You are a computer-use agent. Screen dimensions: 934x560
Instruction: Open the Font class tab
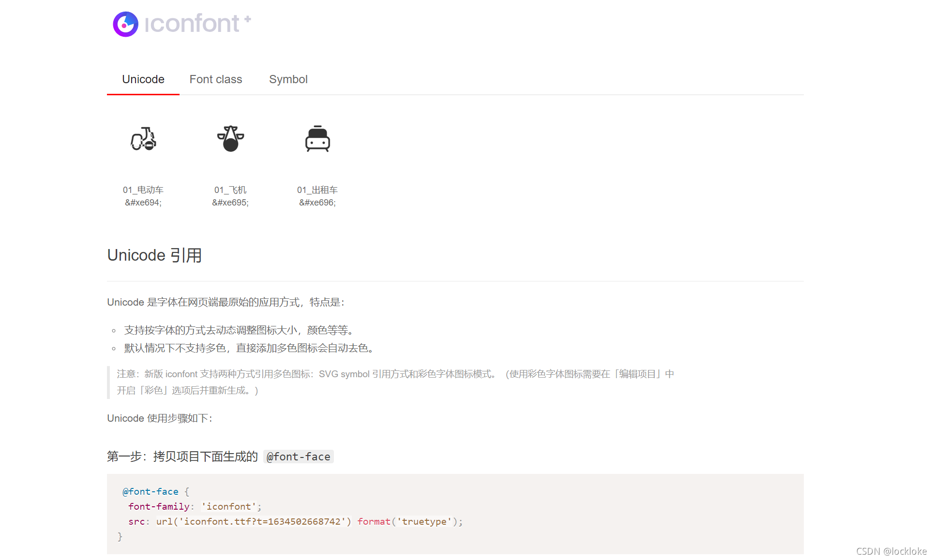216,79
